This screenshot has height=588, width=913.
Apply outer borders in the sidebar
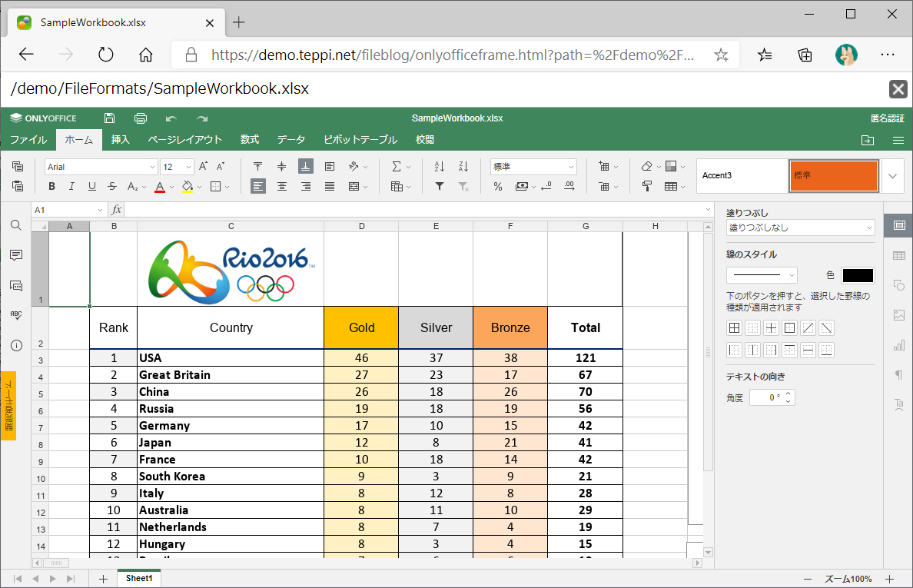(x=789, y=327)
